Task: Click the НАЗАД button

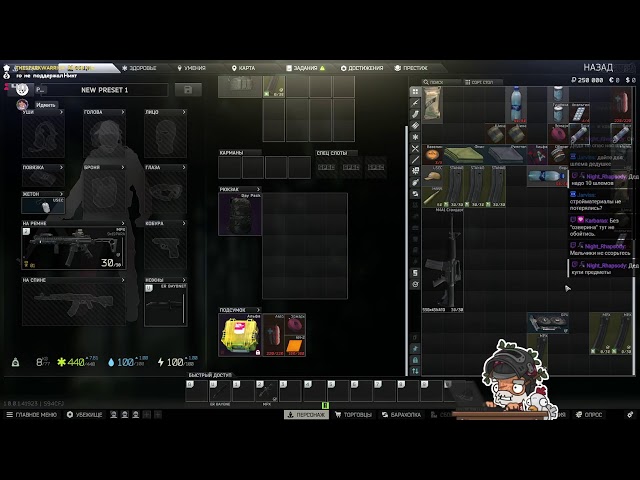Action: click(x=598, y=67)
